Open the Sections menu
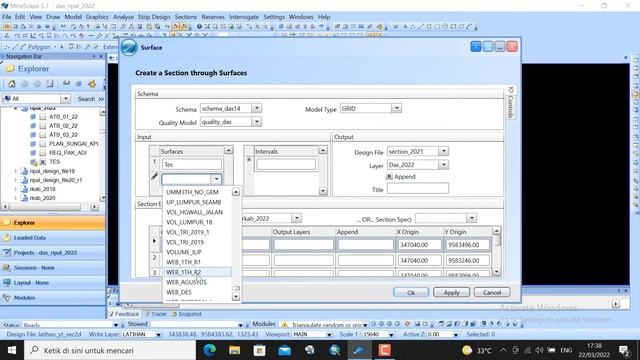The height and width of the screenshot is (360, 640). [x=186, y=17]
